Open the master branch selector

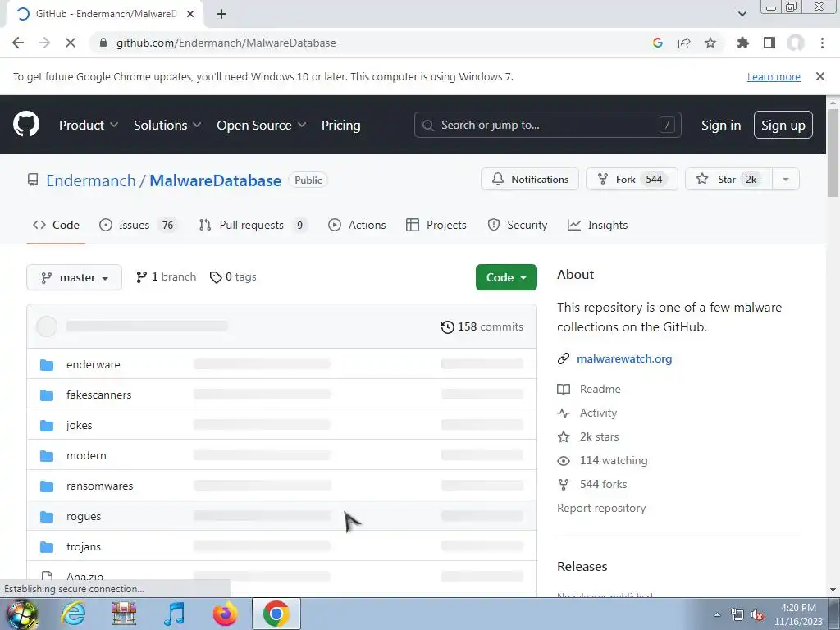(74, 277)
